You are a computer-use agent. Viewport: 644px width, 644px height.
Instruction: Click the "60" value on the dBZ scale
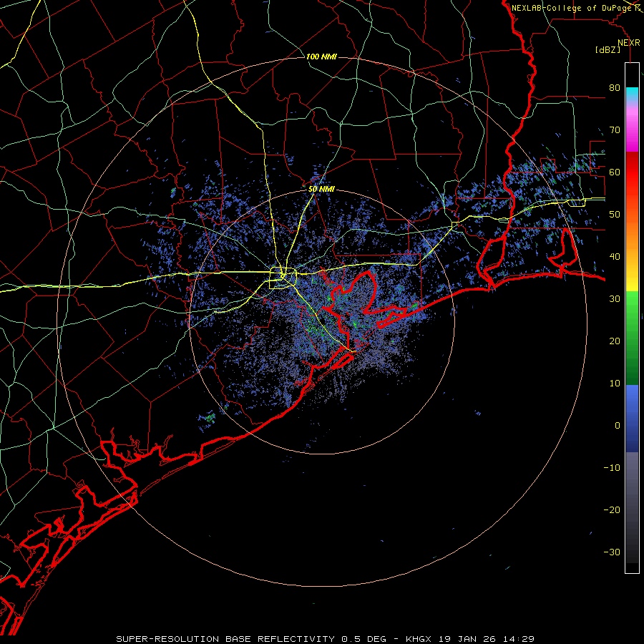(x=615, y=172)
